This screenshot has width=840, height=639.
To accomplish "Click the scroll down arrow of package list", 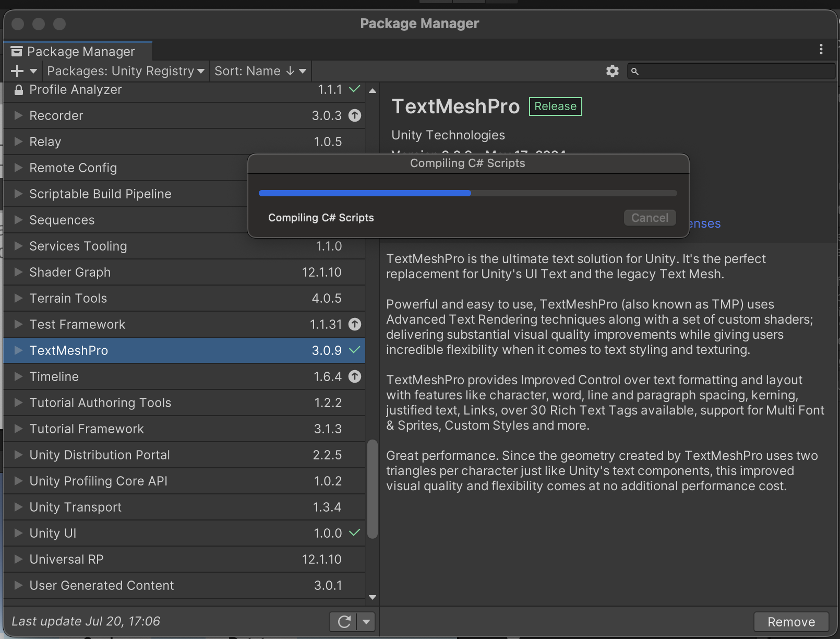I will (x=373, y=597).
